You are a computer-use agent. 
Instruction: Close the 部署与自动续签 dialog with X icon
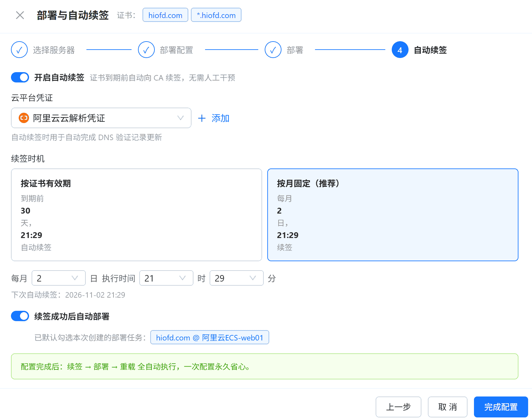click(20, 15)
